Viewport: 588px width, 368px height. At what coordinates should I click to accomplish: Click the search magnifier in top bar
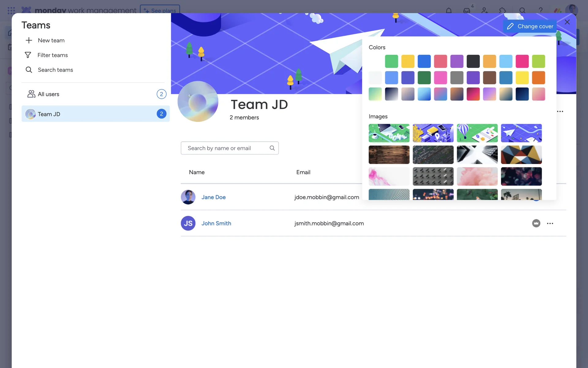[x=522, y=10]
